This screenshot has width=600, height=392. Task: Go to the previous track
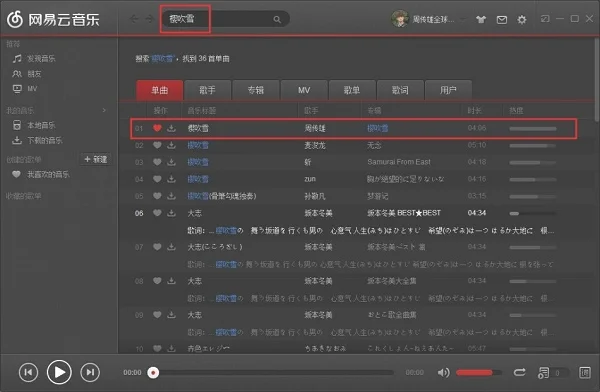click(28, 372)
